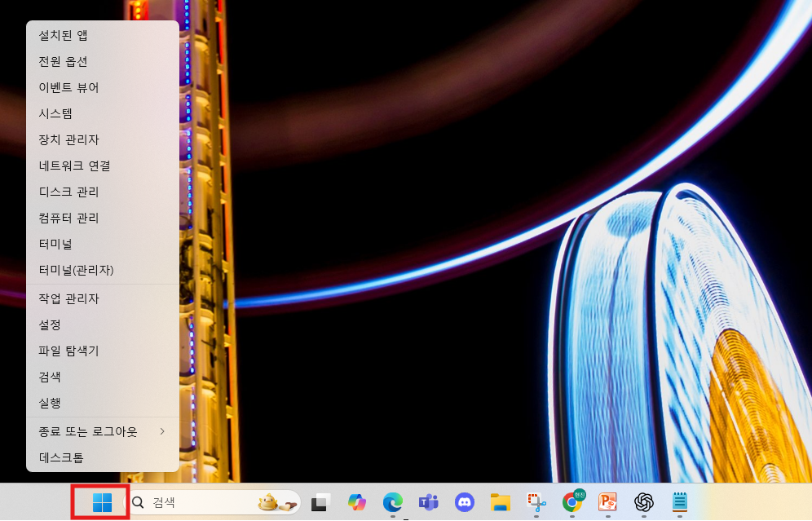The height and width of the screenshot is (521, 812).
Task: Switch to Google Chrome in taskbar
Action: coord(572,502)
